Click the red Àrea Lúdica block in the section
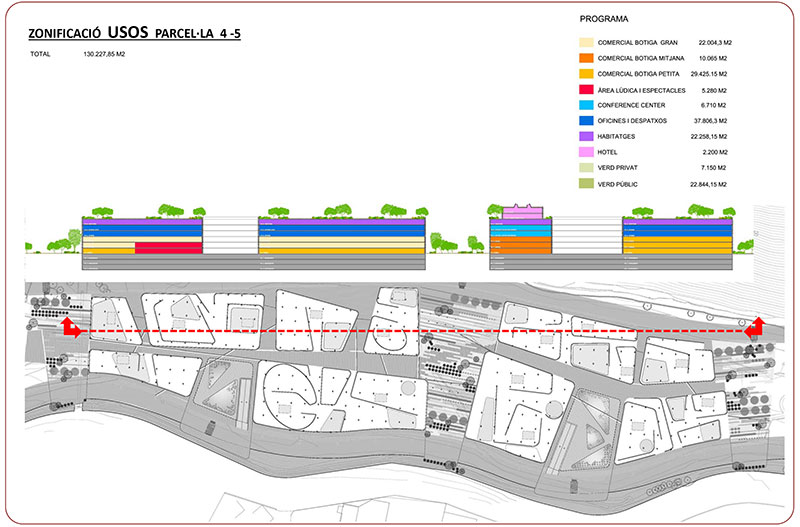Screen dimensions: 800x527 pos(168,249)
